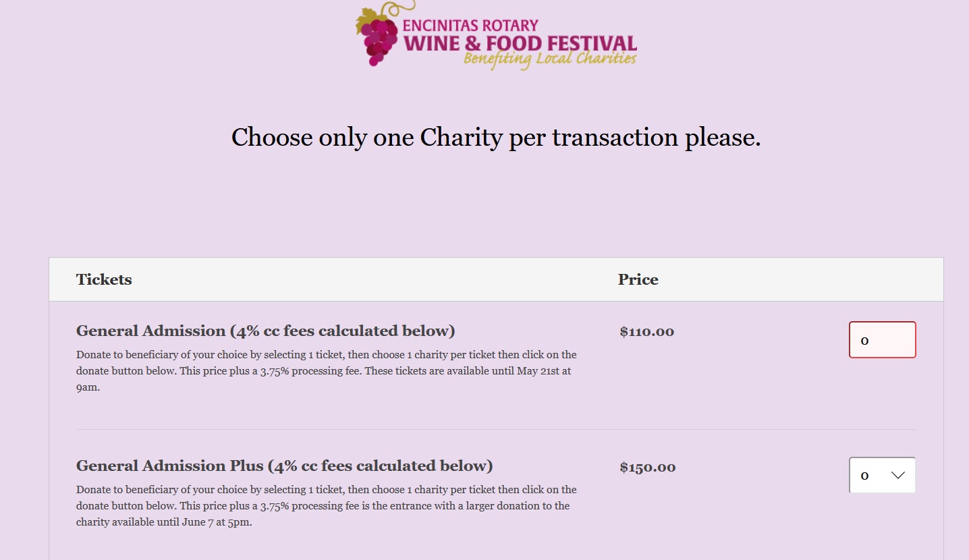Select the General Admission Plus ticket title

(284, 466)
